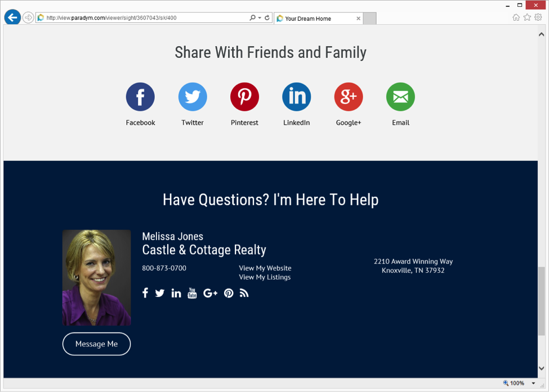Pin the page with Pinterest icon
Image resolution: width=549 pixels, height=392 pixels.
click(x=244, y=97)
